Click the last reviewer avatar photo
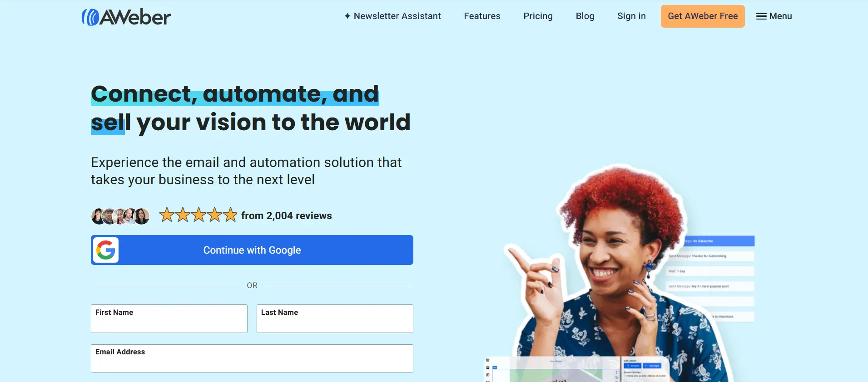 click(x=142, y=216)
